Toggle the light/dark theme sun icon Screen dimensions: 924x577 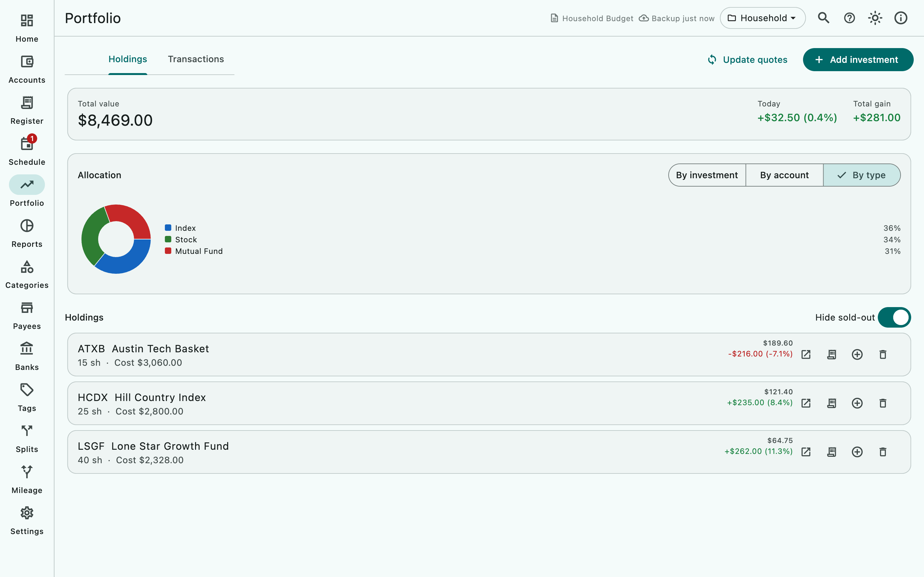click(x=875, y=18)
